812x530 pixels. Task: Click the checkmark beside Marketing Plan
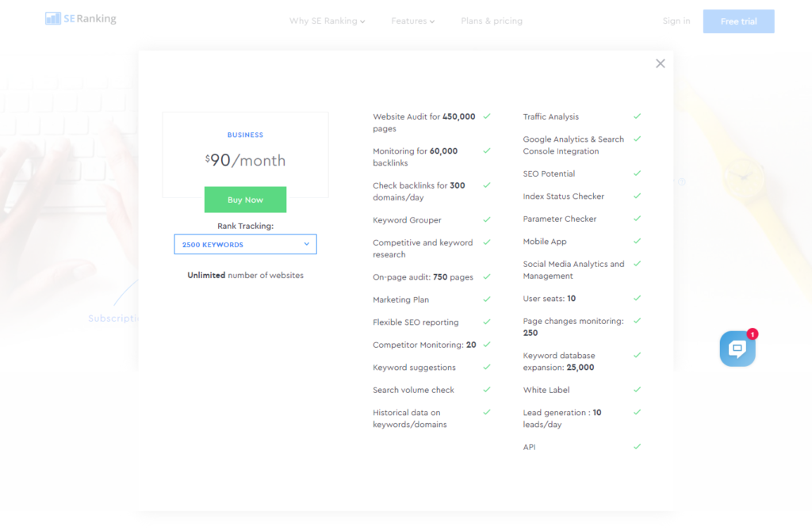[x=487, y=299]
